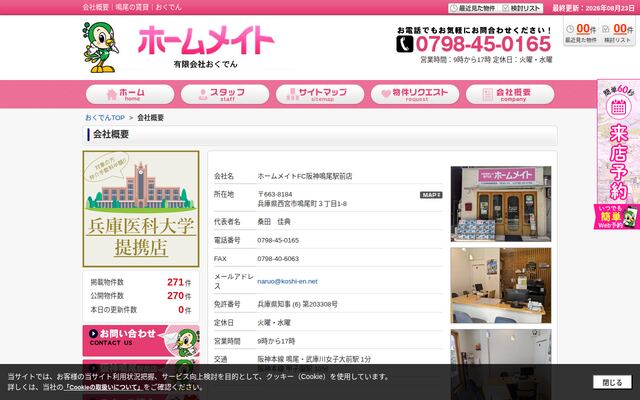The height and width of the screenshot is (400, 640).
Task: Click the arrow icon on お問い合わせ banner
Action: point(93,333)
